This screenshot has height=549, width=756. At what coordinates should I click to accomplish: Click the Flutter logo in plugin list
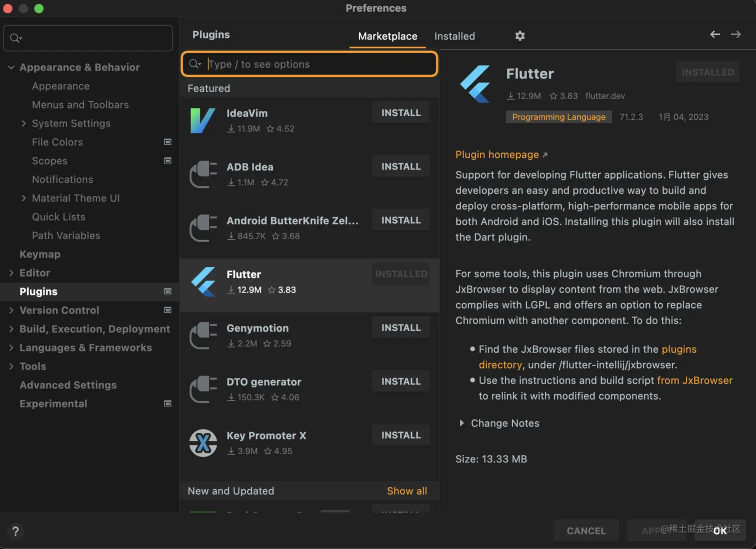coord(203,282)
